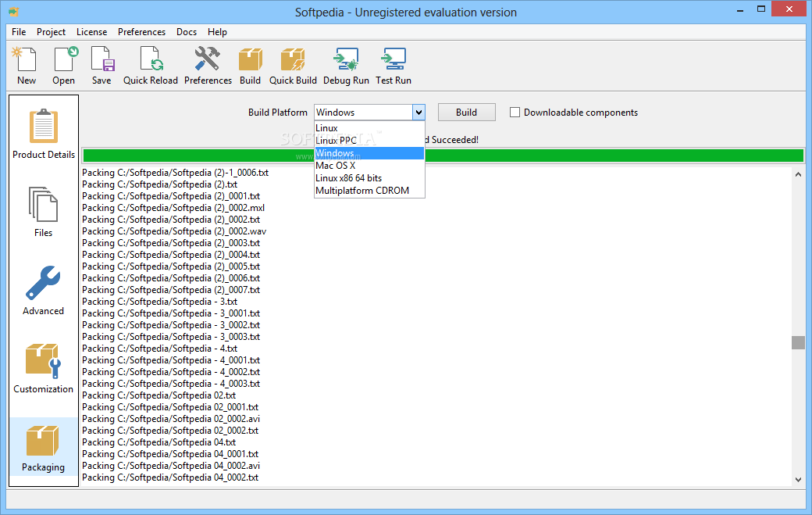
Task: Click the log scrollbar thumb
Action: pos(798,342)
